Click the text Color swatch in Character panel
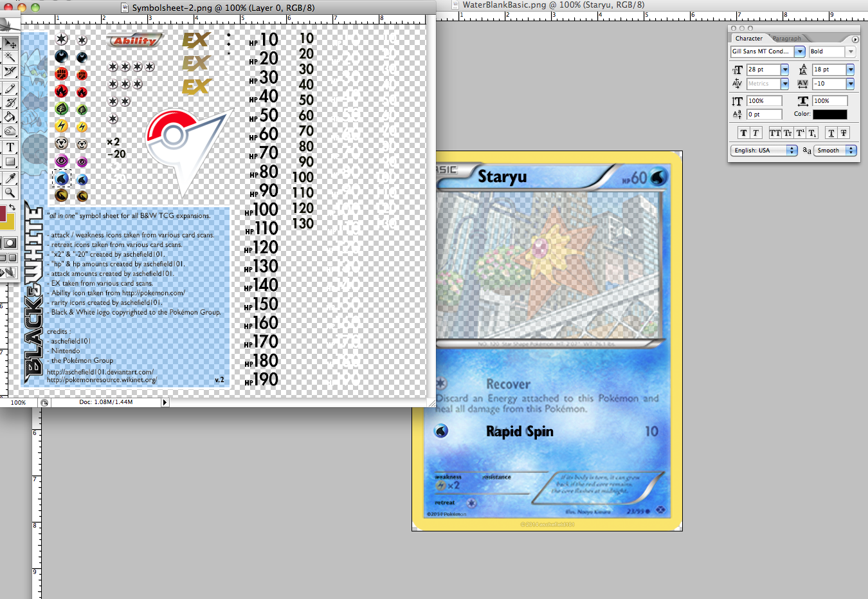 [x=830, y=115]
